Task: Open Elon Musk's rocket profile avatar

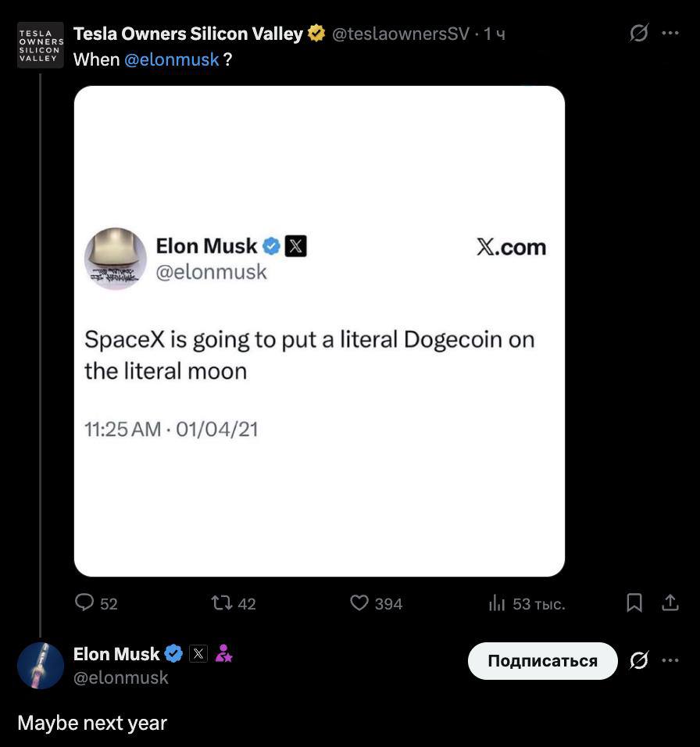Action: point(41,666)
